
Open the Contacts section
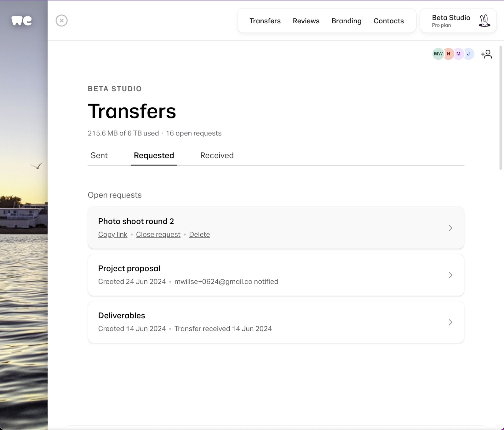click(389, 21)
